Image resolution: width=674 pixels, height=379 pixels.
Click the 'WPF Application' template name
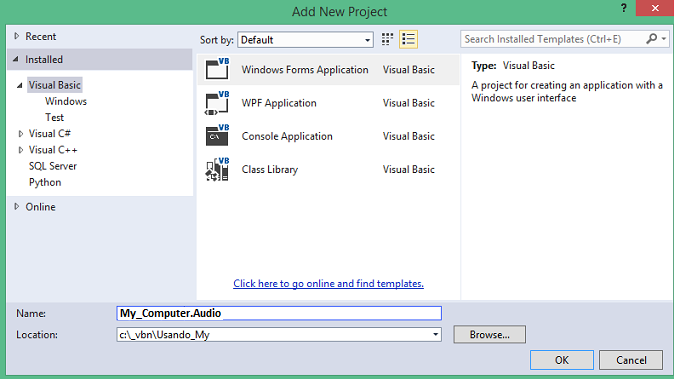[279, 103]
